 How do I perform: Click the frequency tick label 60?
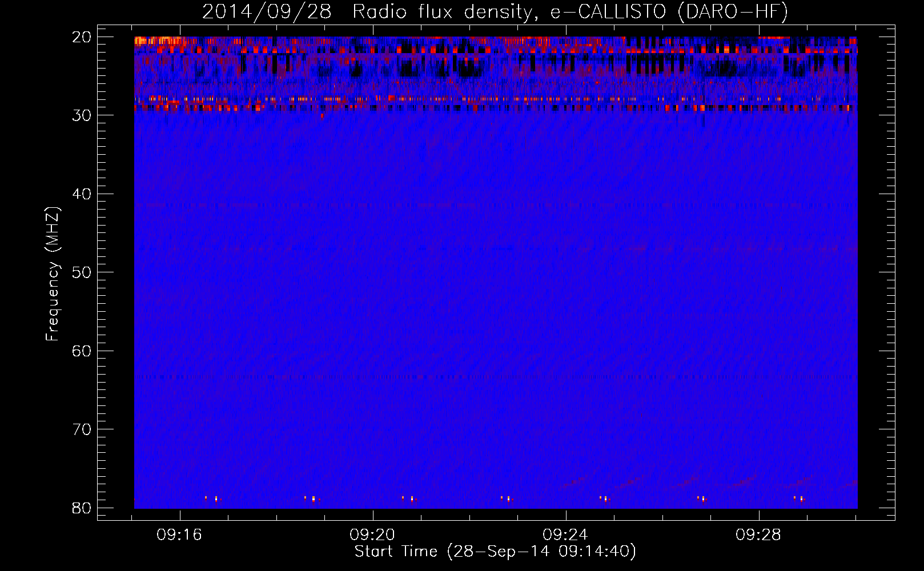pyautogui.click(x=82, y=351)
